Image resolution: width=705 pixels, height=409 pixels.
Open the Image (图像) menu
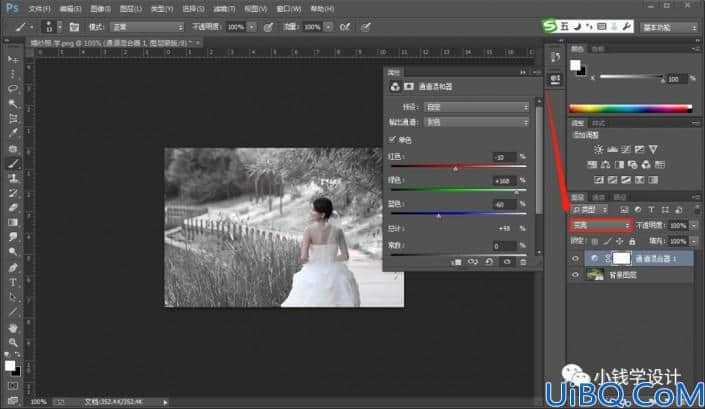coord(100,9)
